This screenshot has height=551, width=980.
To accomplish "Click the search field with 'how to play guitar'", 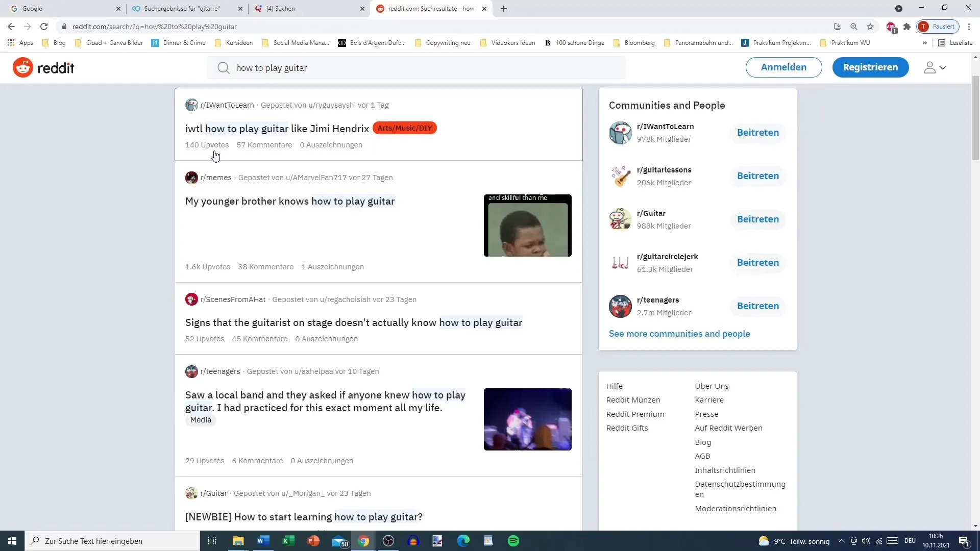I will [x=416, y=68].
